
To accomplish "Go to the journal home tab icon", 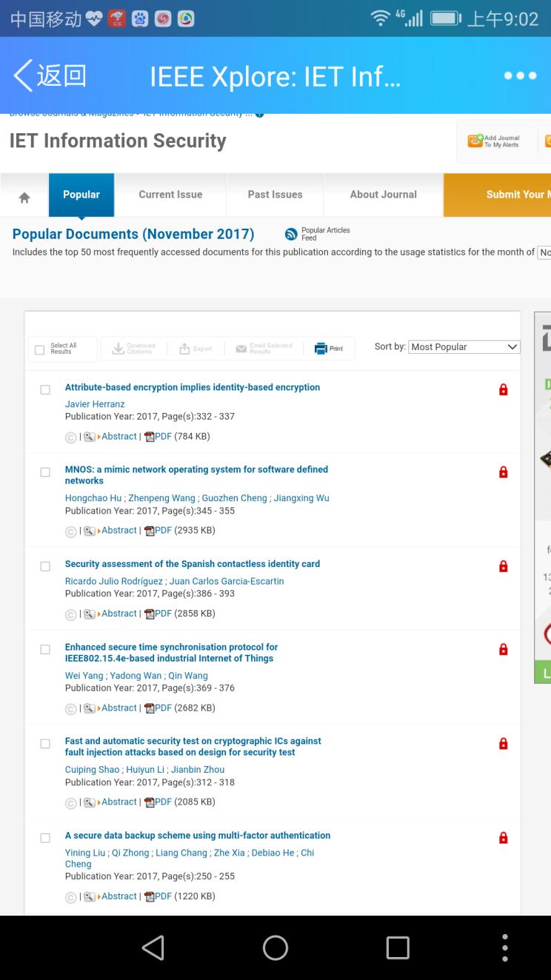I will pyautogui.click(x=24, y=198).
